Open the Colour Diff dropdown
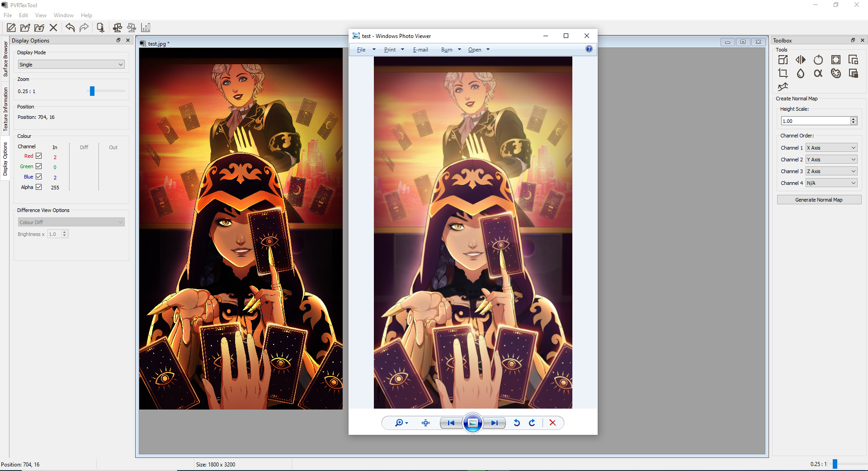Image resolution: width=868 pixels, height=471 pixels. (x=71, y=222)
